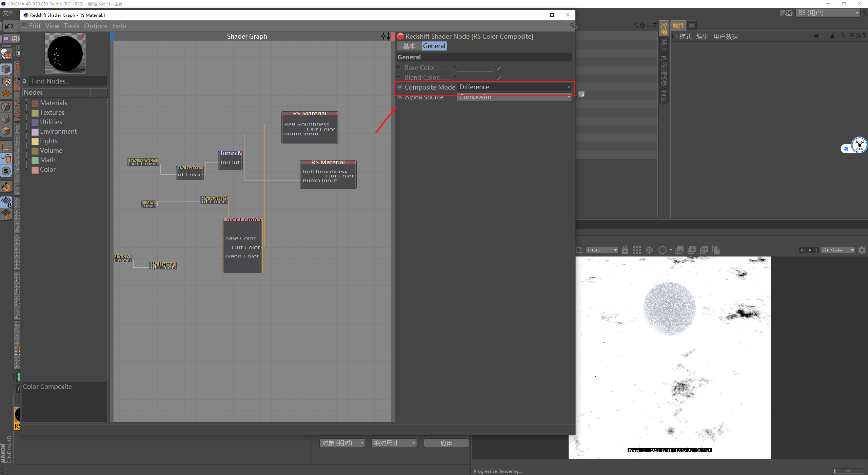Click the PV picture viewer icon

(704, 250)
